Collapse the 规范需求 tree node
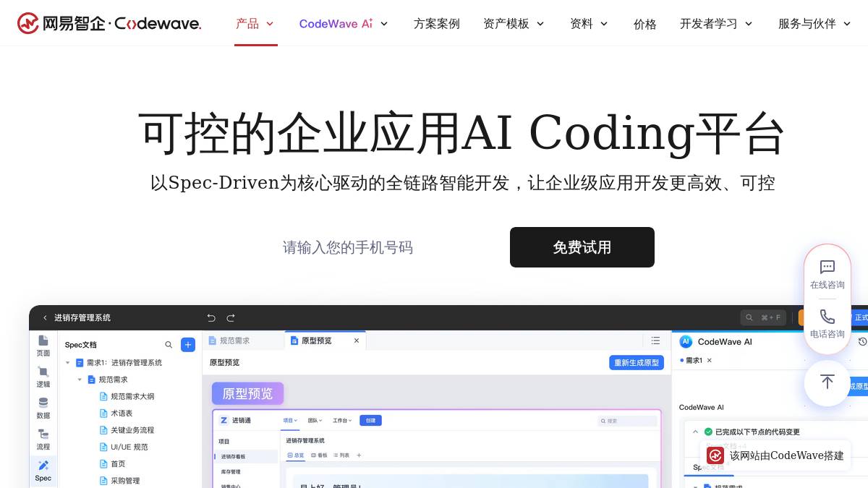Image resolution: width=868 pixels, height=488 pixels. pos(80,379)
